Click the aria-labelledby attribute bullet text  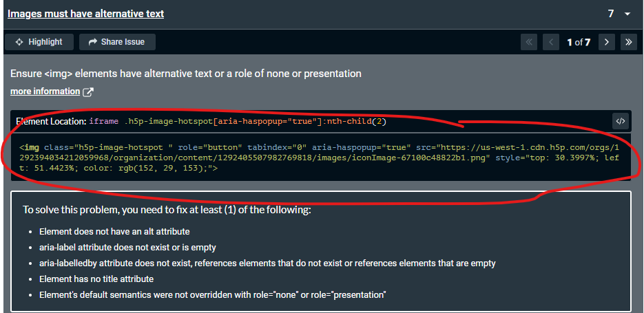[x=267, y=263]
